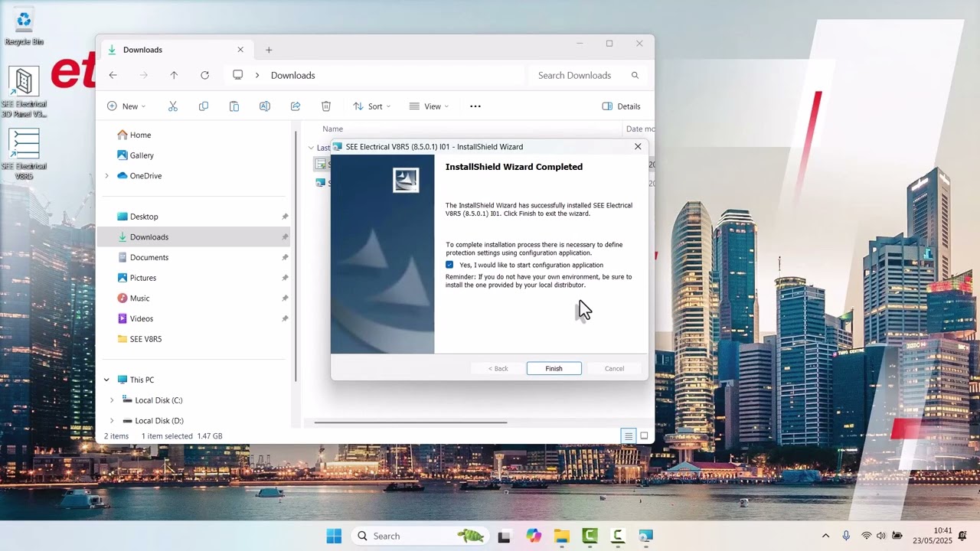Collapse the file group chevron in the list
980x551 pixels.
point(311,148)
